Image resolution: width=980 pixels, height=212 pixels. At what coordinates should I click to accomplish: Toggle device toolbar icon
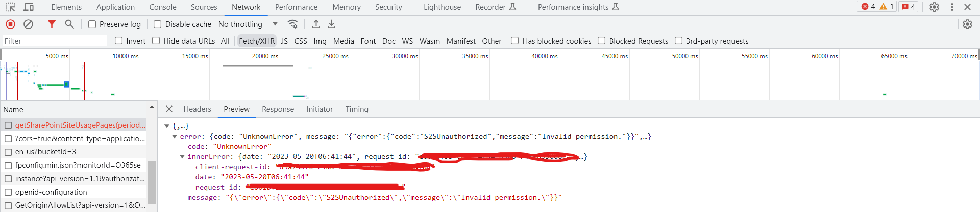pos(29,7)
